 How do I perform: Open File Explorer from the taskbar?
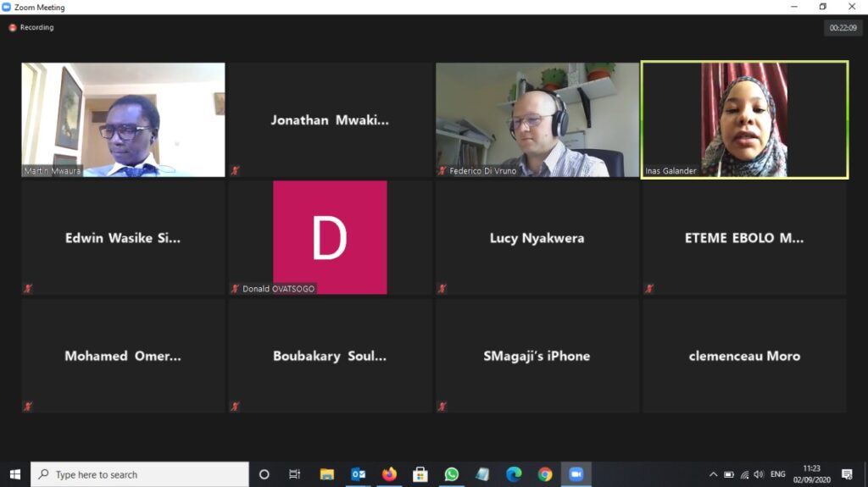(x=326, y=474)
